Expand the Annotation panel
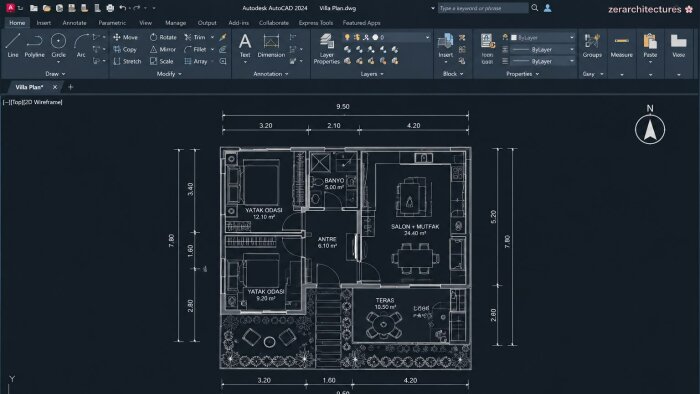 coord(271,74)
